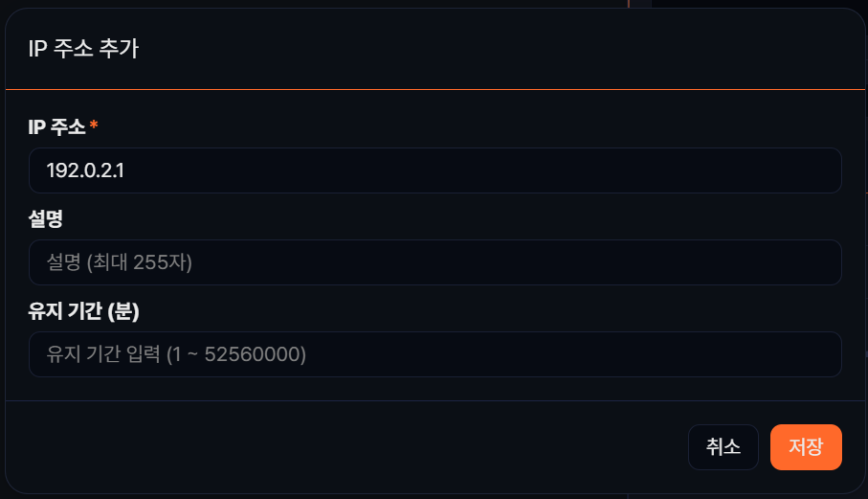Cancel adding the IP address
The width and height of the screenshot is (868, 499).
723,447
